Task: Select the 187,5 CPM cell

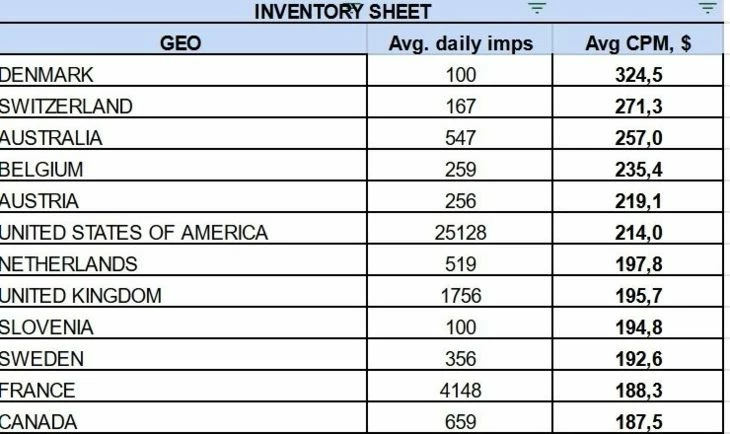Action: click(638, 418)
